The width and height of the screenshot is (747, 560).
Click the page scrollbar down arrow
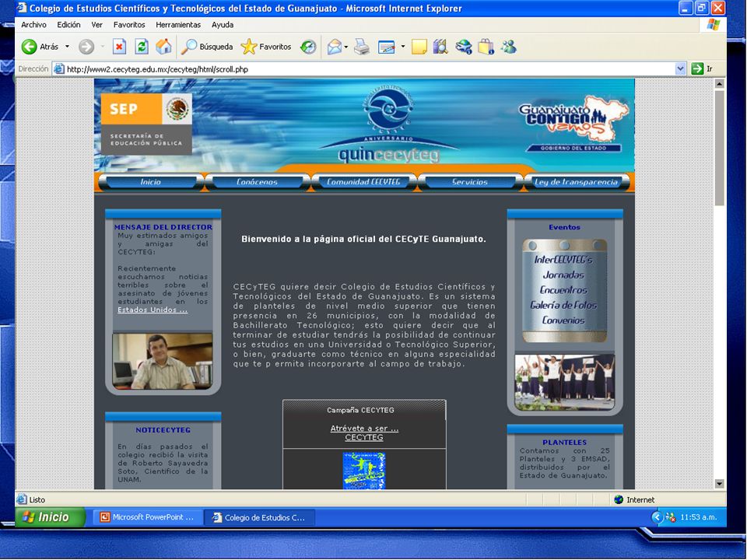tap(719, 484)
